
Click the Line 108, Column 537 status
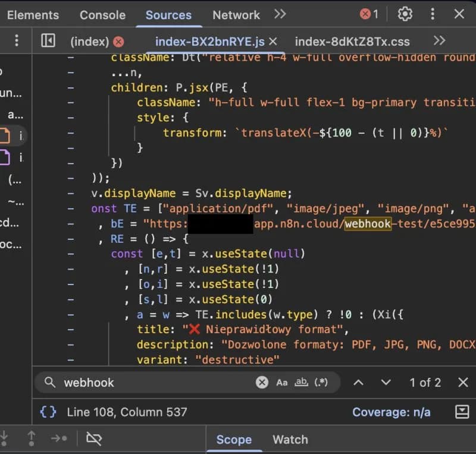point(127,412)
